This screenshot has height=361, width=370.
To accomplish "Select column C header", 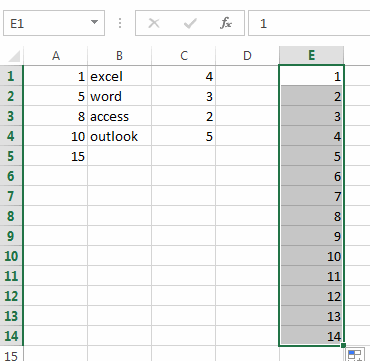I will tap(184, 55).
